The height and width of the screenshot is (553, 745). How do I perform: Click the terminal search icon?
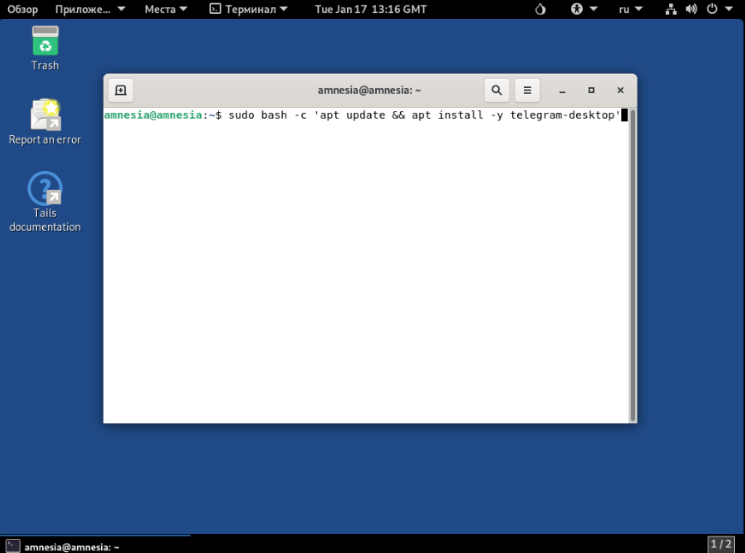[x=496, y=90]
